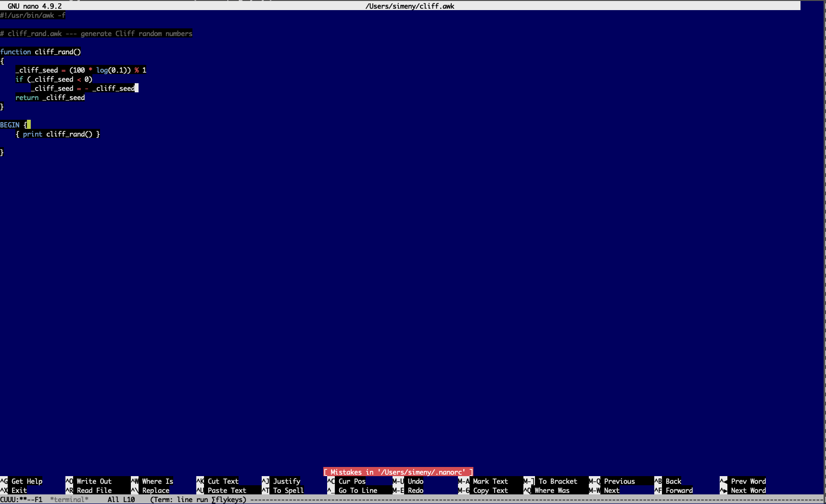Click the function keyword in the code
The image size is (826, 504).
(15, 52)
